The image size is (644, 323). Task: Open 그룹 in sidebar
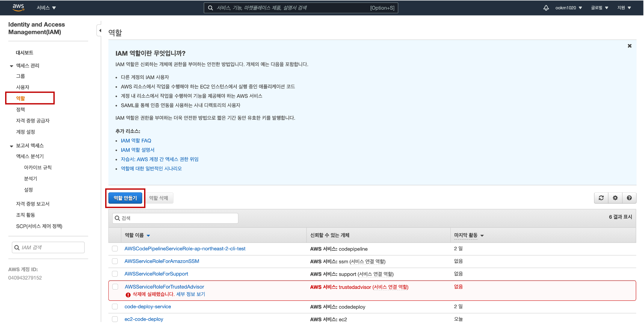[x=20, y=76]
